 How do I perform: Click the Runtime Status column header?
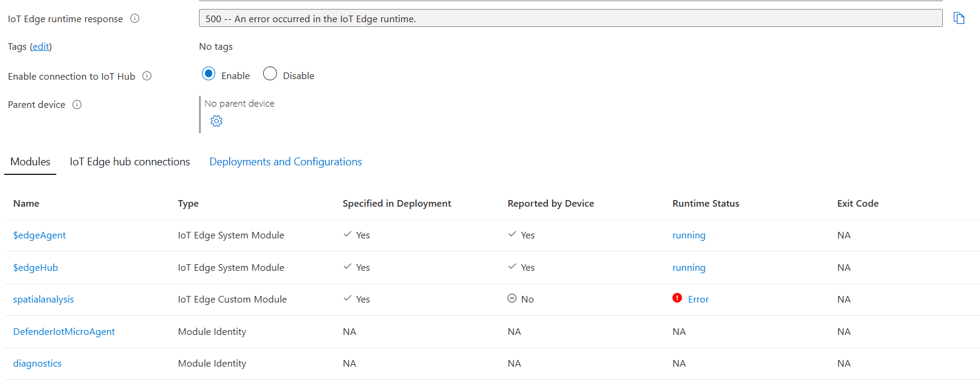tap(705, 204)
